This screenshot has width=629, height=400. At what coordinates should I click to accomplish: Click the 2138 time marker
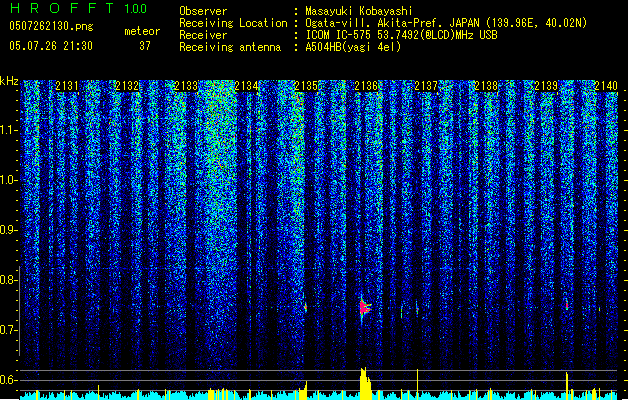pyautogui.click(x=486, y=86)
